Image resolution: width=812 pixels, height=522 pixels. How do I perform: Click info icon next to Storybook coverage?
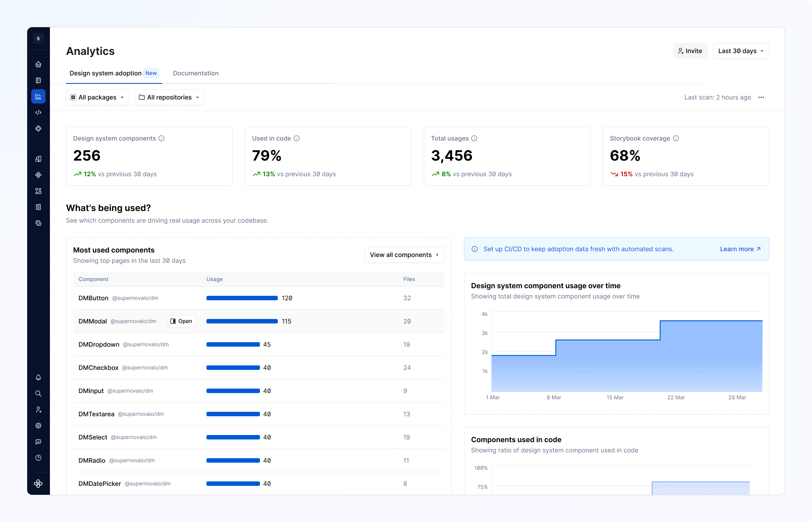click(x=676, y=138)
